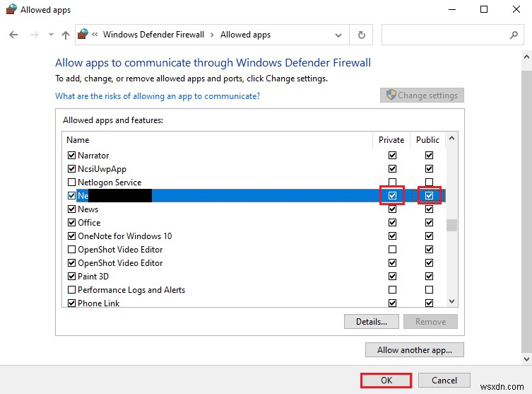
Task: Click the Allow another app button
Action: pyautogui.click(x=414, y=349)
